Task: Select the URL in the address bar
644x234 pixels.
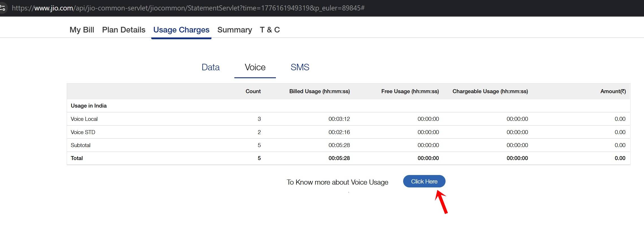Action: click(x=188, y=8)
